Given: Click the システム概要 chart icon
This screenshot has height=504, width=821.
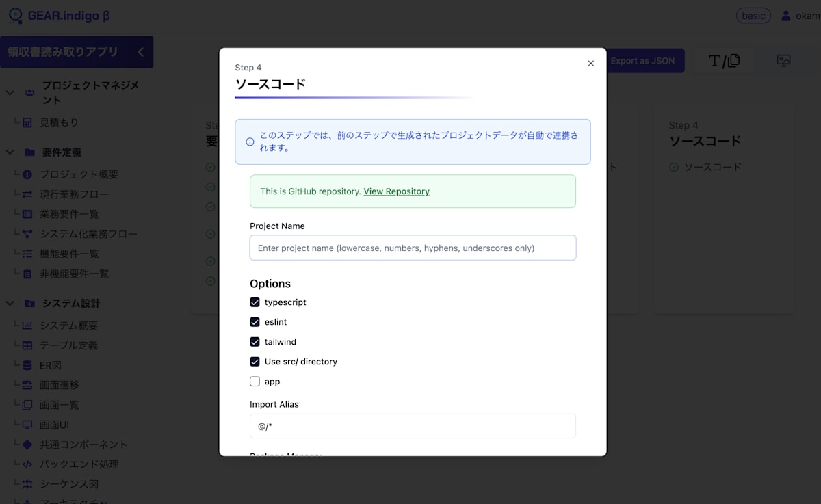Looking at the screenshot, I should [x=27, y=326].
